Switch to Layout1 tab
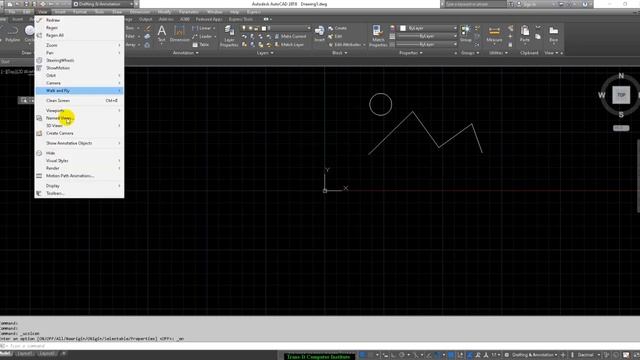Viewport: 640px width, 360px height. [x=25, y=353]
